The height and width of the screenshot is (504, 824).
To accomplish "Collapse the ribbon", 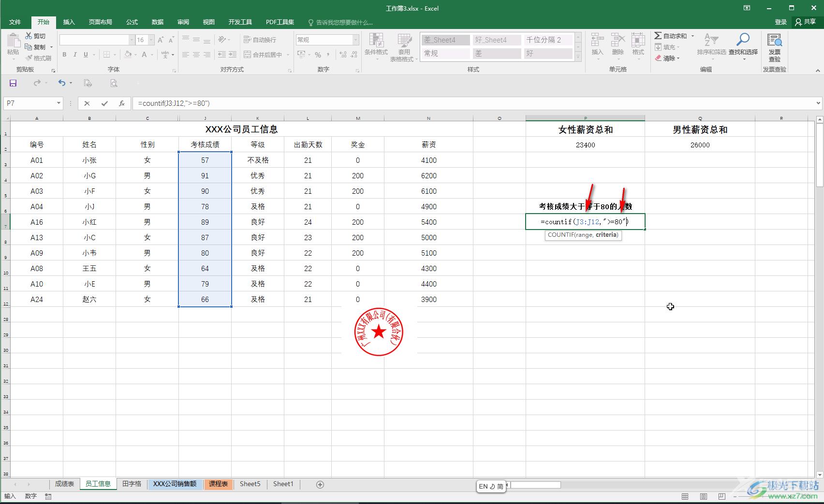I will [818, 70].
